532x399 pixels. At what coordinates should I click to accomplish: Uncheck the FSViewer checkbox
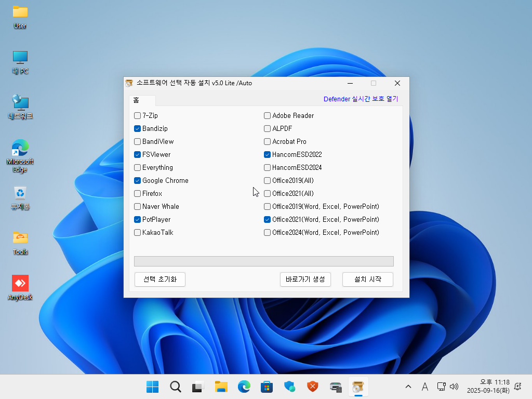click(x=137, y=155)
